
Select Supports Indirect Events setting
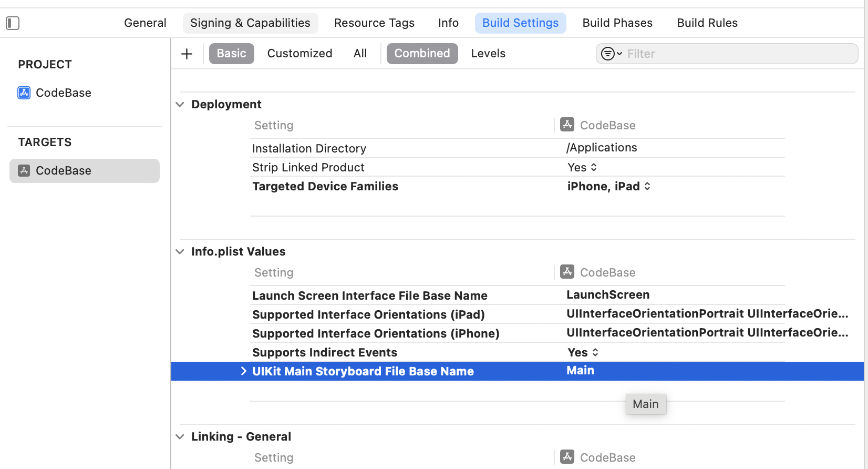[325, 352]
